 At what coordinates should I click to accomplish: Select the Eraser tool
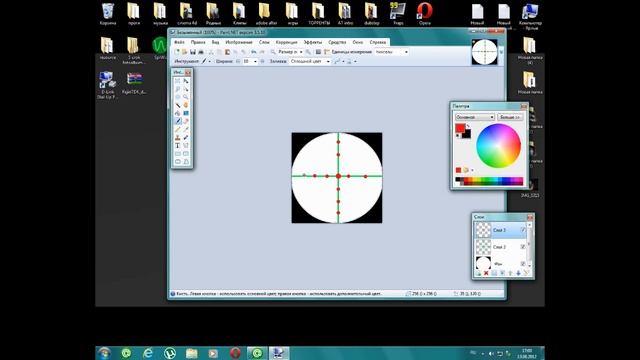click(186, 121)
